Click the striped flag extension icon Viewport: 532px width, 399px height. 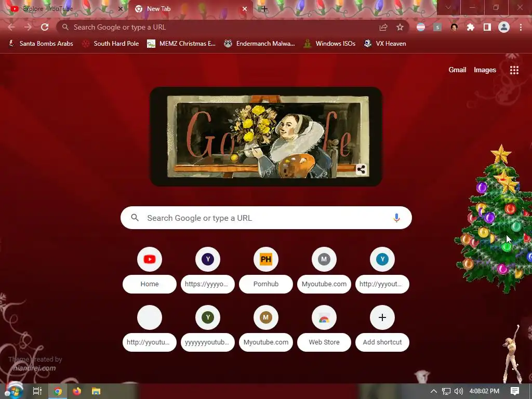point(421,27)
